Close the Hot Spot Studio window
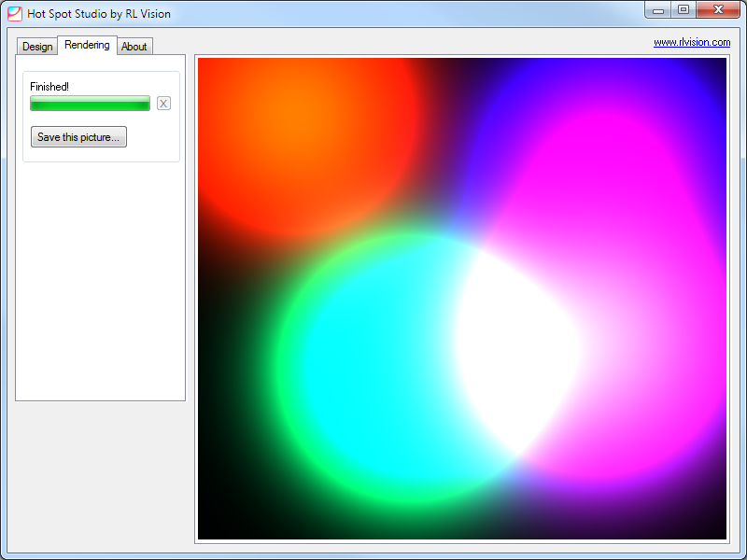The image size is (747, 560). [x=718, y=9]
